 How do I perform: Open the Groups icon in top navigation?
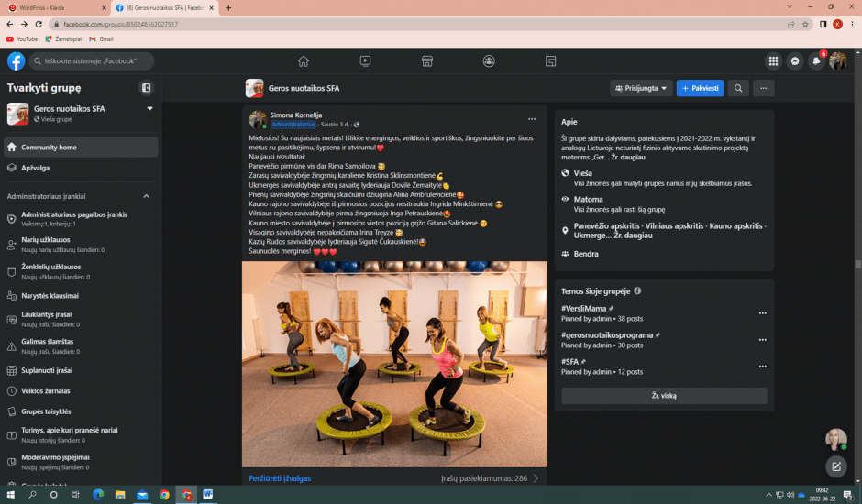(489, 61)
